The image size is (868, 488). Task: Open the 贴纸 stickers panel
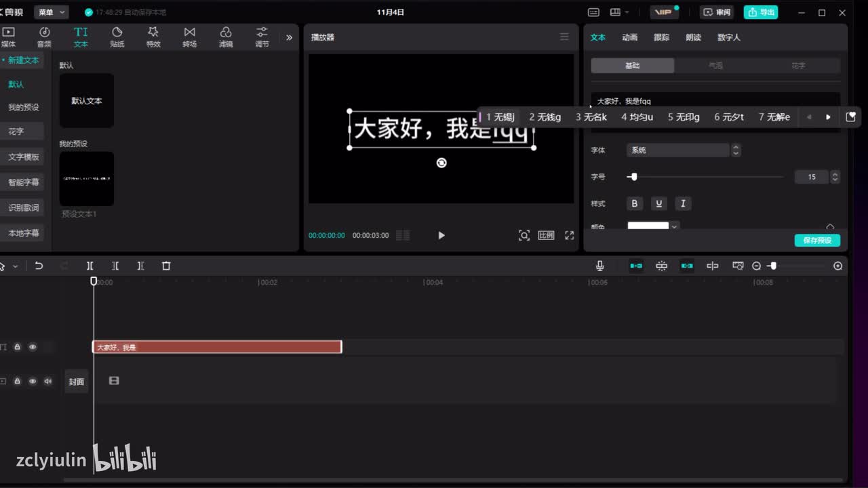117,37
